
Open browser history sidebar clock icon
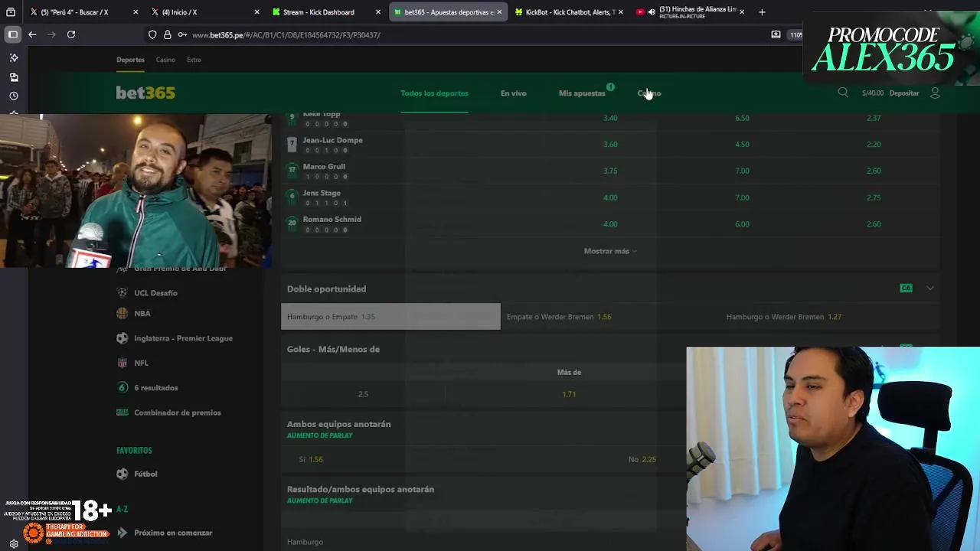pyautogui.click(x=14, y=96)
